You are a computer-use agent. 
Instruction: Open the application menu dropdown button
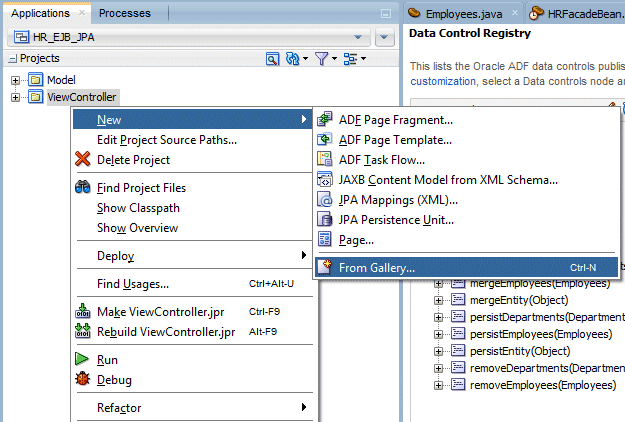[384, 37]
